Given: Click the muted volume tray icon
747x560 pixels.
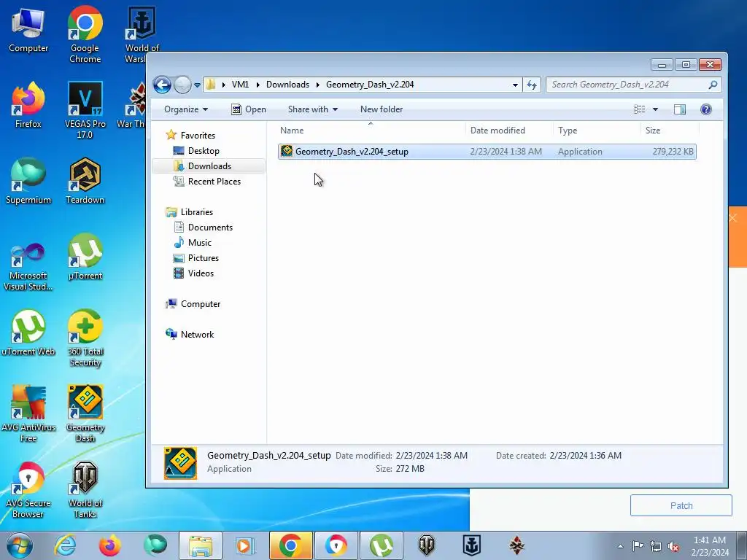Looking at the screenshot, I should 673,546.
